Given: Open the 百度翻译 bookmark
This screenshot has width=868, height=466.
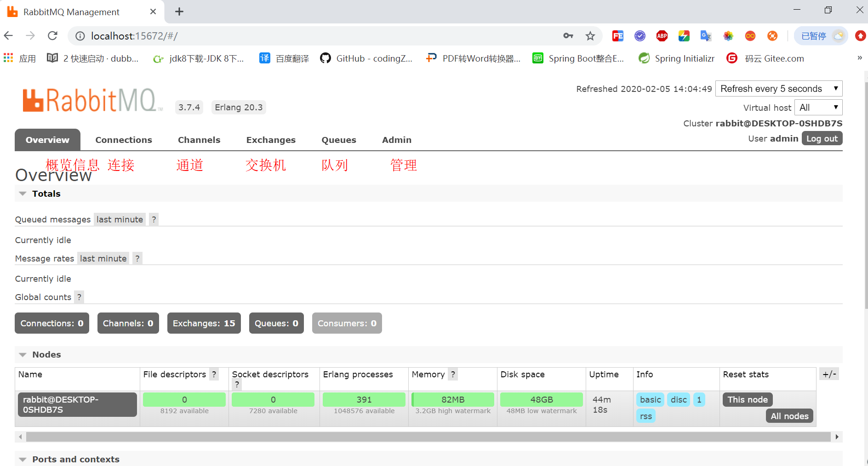Looking at the screenshot, I should [x=284, y=58].
